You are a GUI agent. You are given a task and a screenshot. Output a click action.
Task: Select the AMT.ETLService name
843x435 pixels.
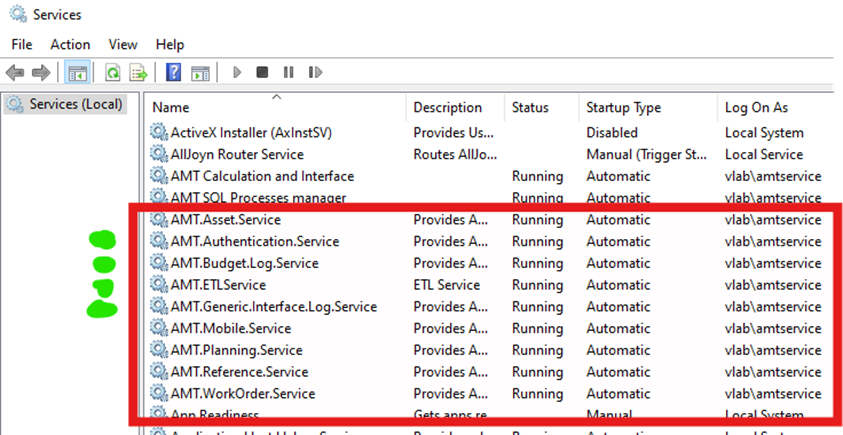coord(218,285)
